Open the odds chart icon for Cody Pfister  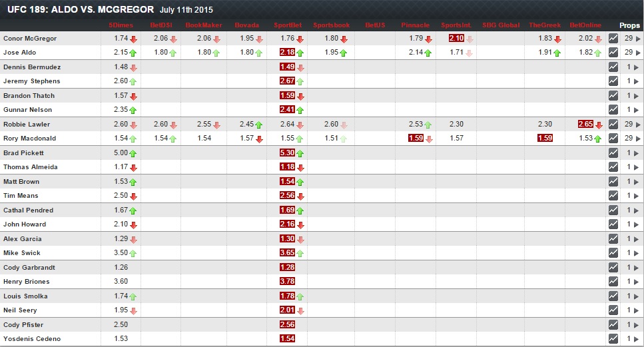(x=613, y=324)
